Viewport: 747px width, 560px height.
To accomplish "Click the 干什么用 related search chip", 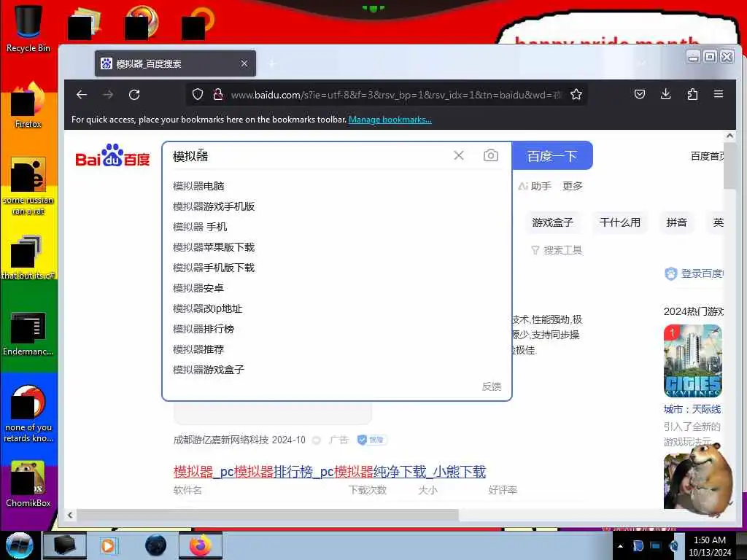I will [620, 222].
